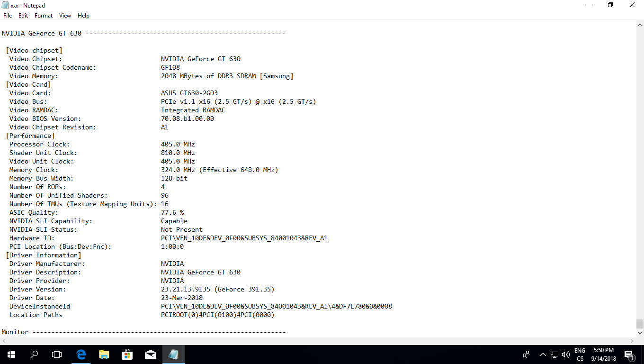Image resolution: width=644 pixels, height=364 pixels.
Task: Click the 'Capable' SLI capability value
Action: coord(174,221)
